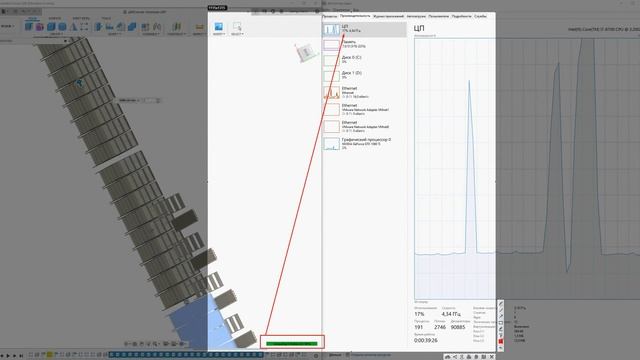Select the Line tool in screenshot toolbar
Viewport: 640px width, 360px height.
501,310
